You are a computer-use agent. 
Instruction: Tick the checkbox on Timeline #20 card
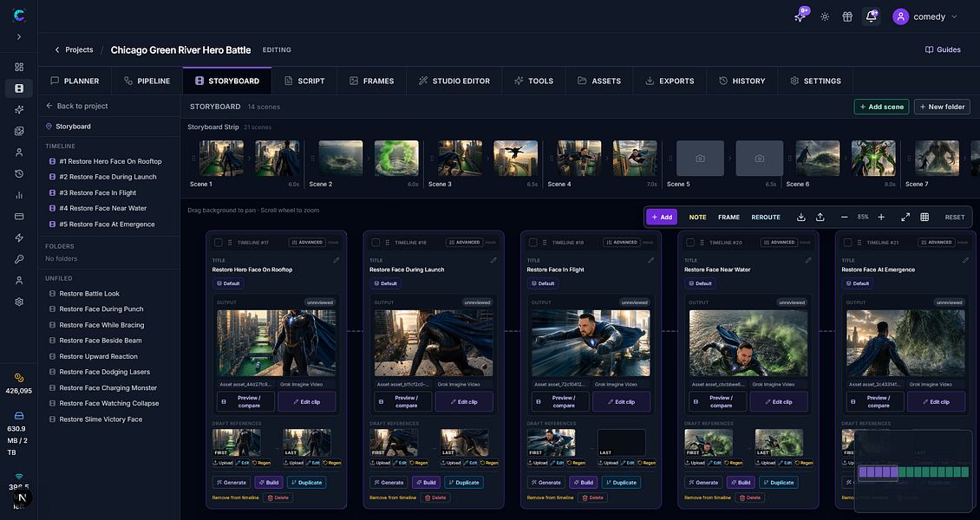point(690,242)
